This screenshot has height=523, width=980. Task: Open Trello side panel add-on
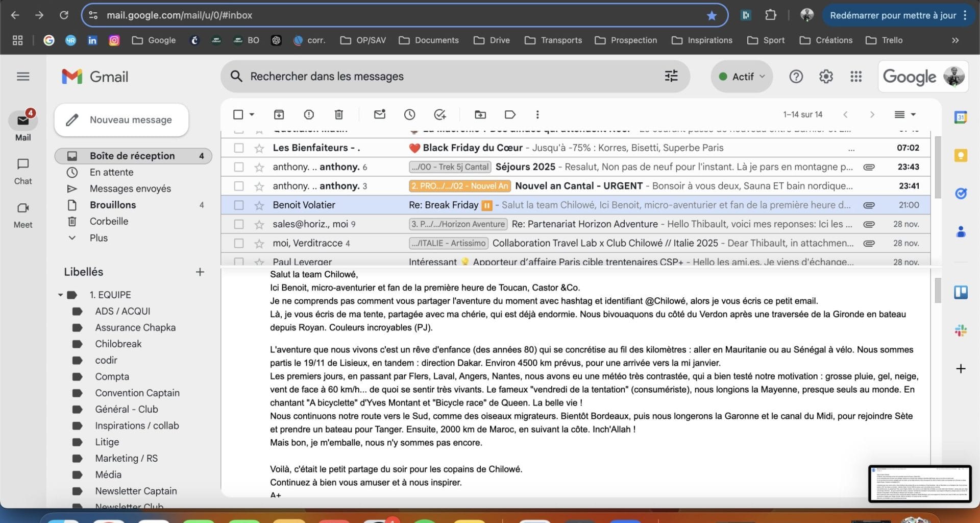961,292
